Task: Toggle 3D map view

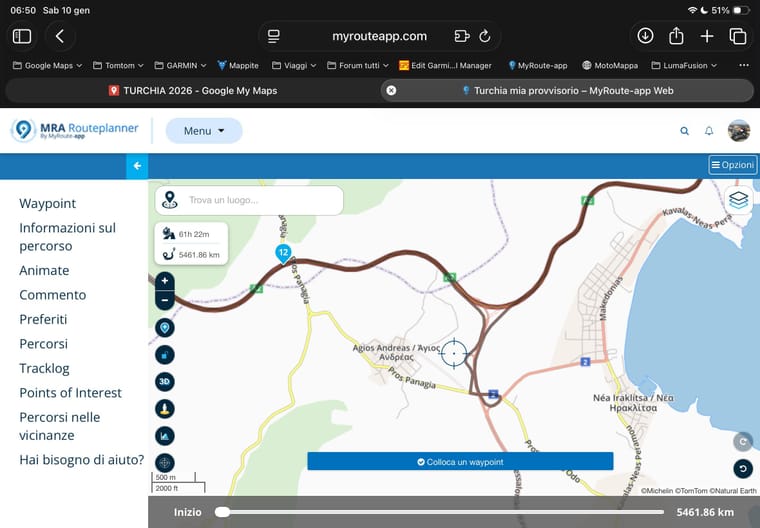Action: [165, 381]
